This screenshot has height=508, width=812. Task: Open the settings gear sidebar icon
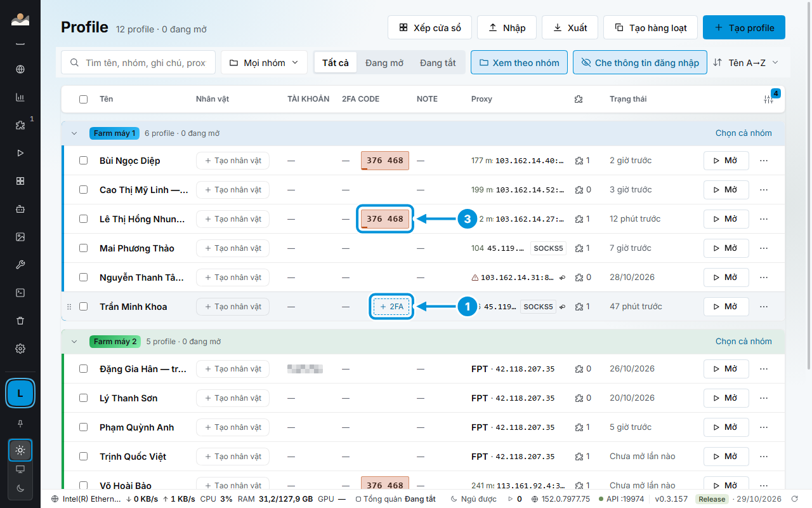(x=20, y=349)
